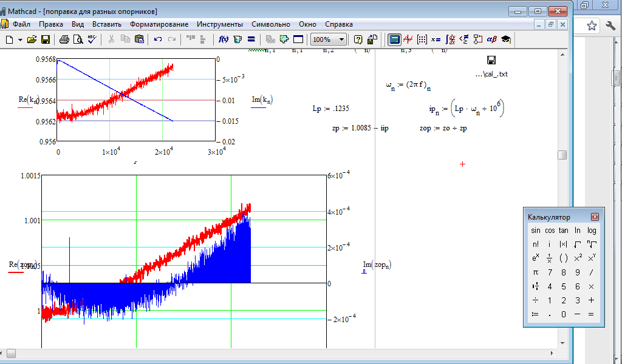Open the Форматирование menu
Image resolution: width=622 pixels, height=364 pixels.
point(159,24)
